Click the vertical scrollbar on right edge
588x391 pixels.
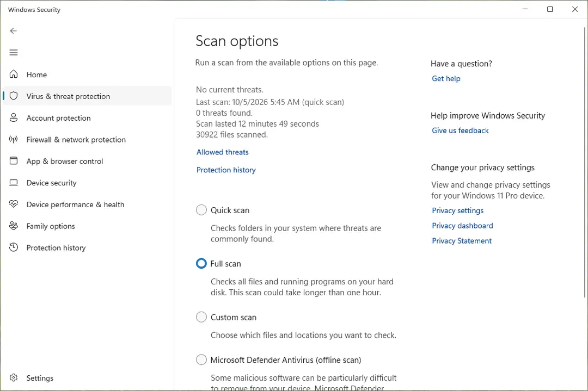pyautogui.click(x=585, y=162)
